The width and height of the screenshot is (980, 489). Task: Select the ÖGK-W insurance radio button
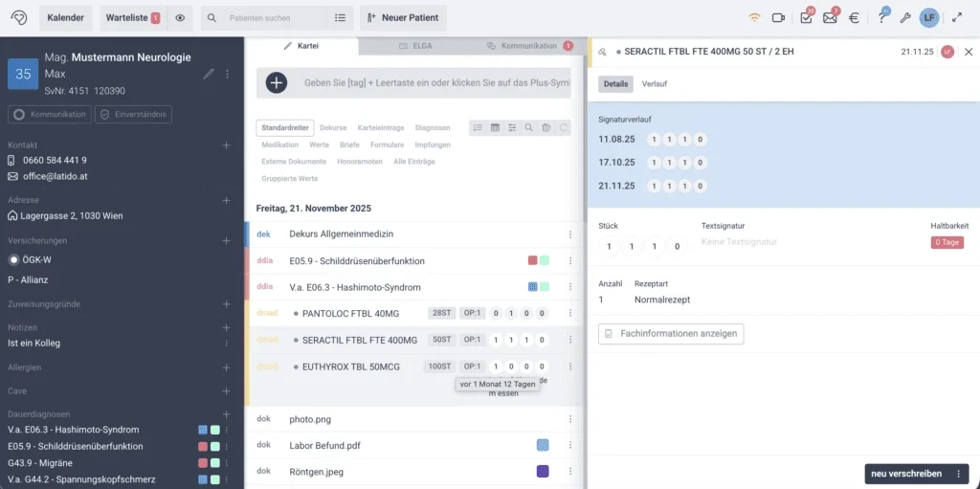pos(13,259)
